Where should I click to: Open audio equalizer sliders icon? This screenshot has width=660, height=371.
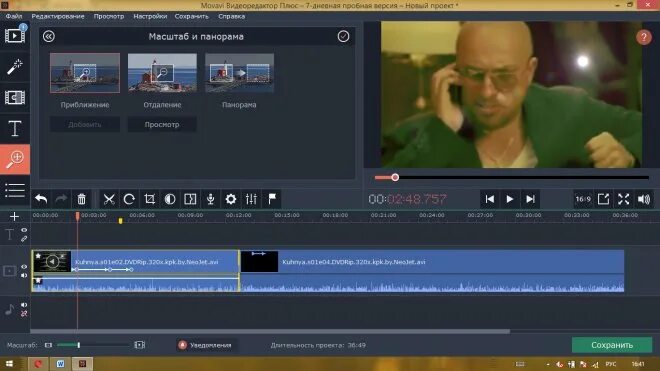[x=251, y=199]
